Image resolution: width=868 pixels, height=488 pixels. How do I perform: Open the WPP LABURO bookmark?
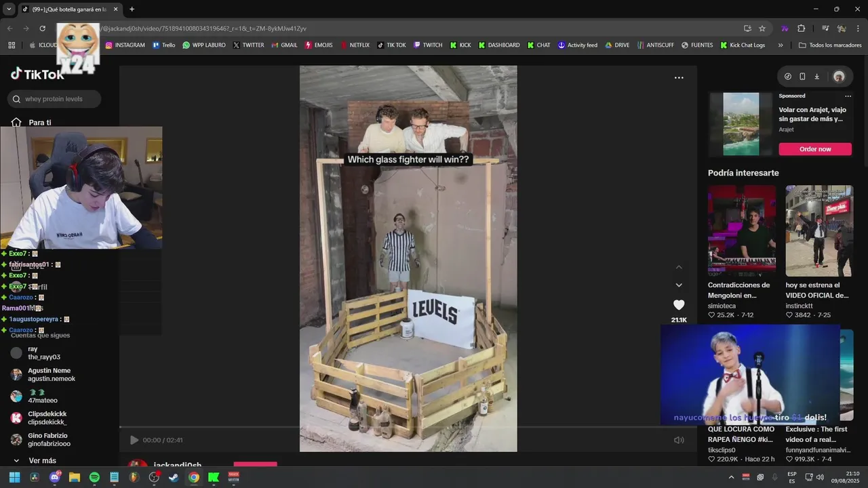(203, 45)
